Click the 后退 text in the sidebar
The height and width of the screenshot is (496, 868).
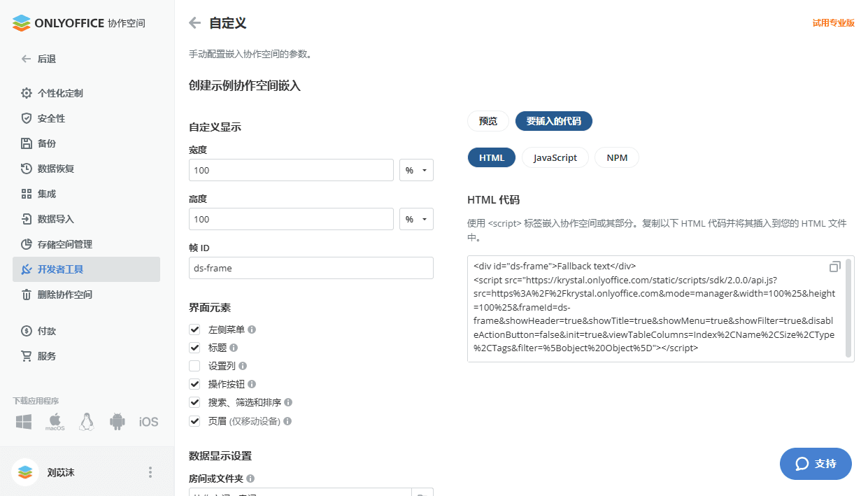(47, 59)
